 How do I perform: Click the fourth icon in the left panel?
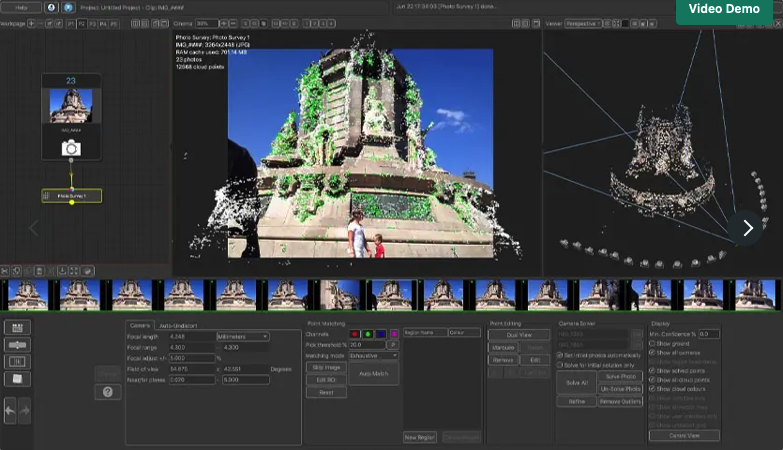click(18, 379)
